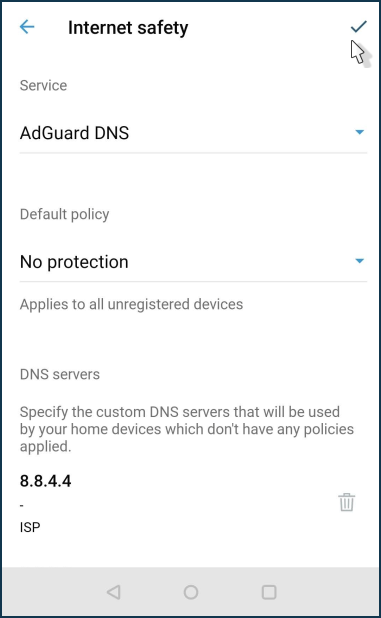Image resolution: width=381 pixels, height=618 pixels.
Task: Click the Service field label
Action: [43, 86]
